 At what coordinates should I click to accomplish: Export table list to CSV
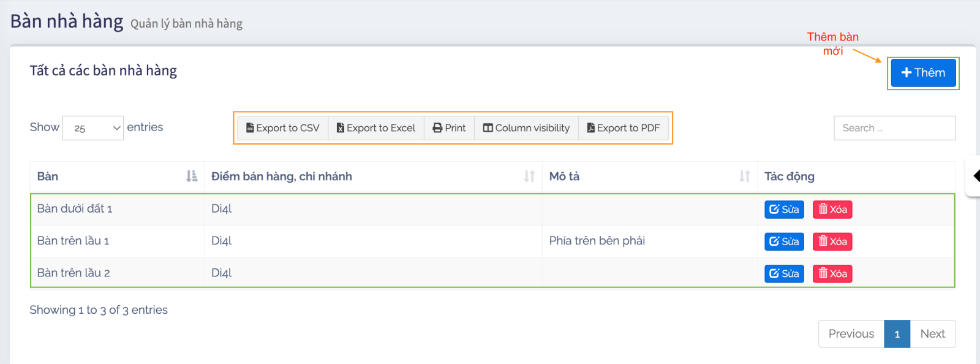[283, 128]
